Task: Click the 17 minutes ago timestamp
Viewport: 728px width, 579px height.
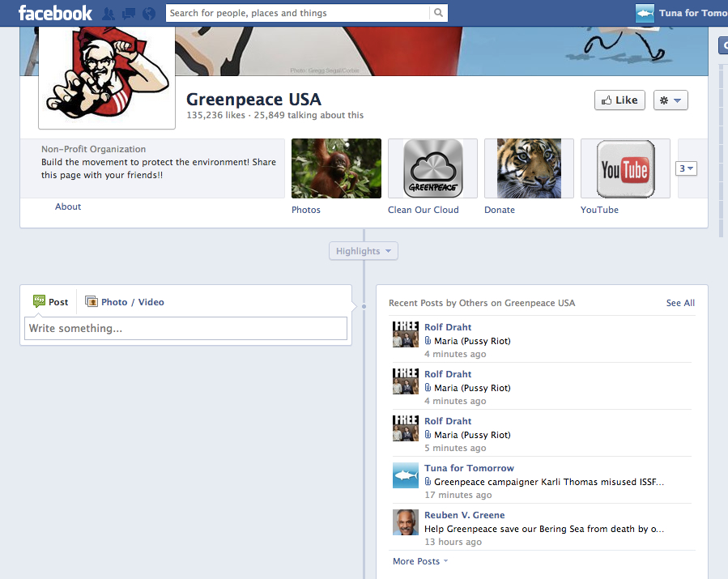Action: point(458,495)
